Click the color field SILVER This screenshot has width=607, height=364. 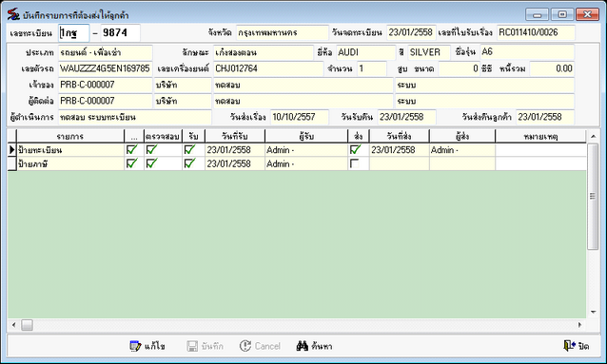click(x=429, y=52)
